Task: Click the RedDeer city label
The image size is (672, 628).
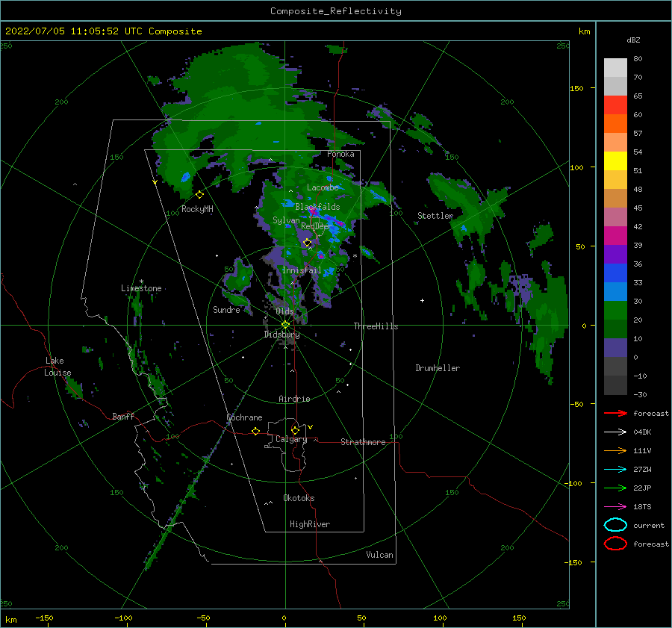Action: (x=317, y=226)
